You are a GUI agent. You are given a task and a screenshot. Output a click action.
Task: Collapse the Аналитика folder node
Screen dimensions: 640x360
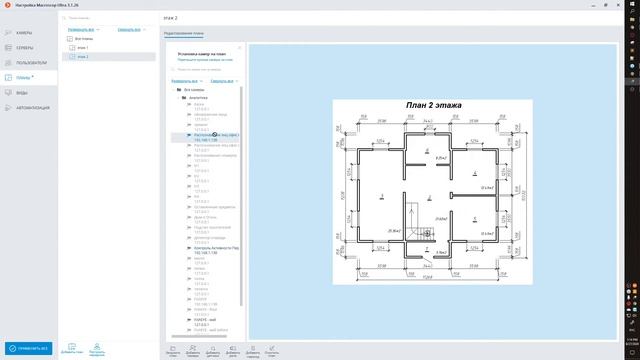tap(178, 98)
